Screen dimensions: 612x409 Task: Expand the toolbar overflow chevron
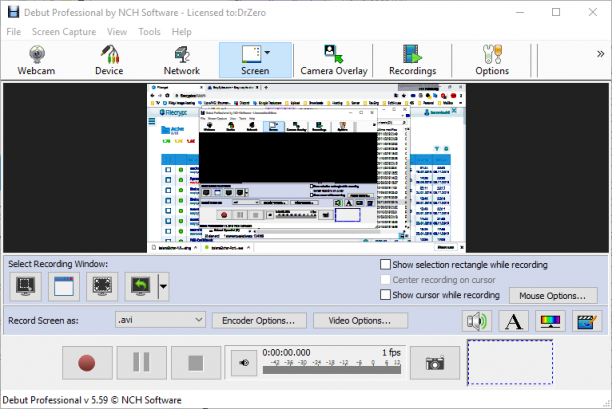[601, 54]
